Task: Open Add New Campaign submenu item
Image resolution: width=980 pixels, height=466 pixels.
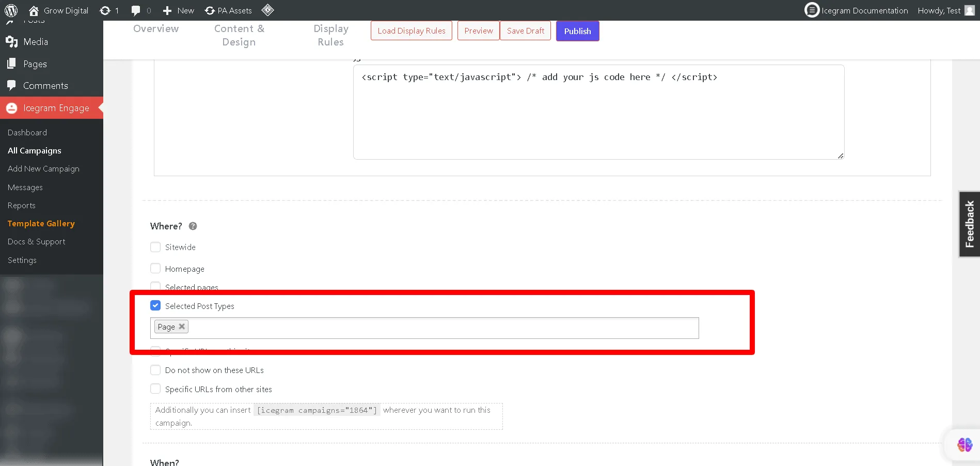Action: coord(43,169)
